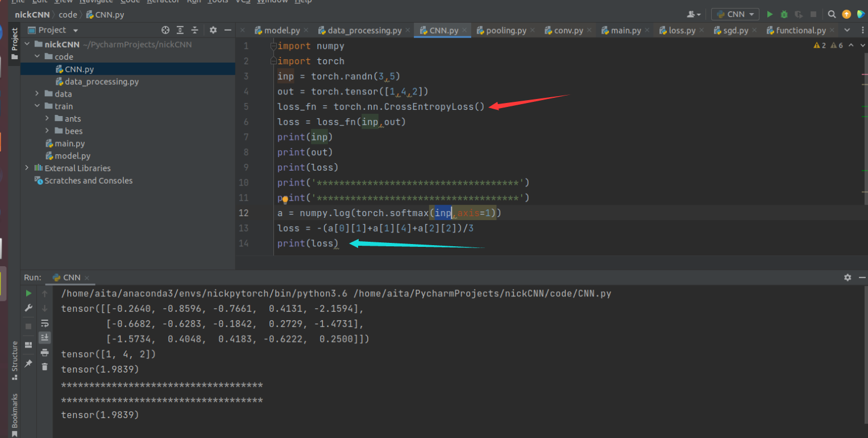Open the CNN run configuration dropdown

[735, 14]
